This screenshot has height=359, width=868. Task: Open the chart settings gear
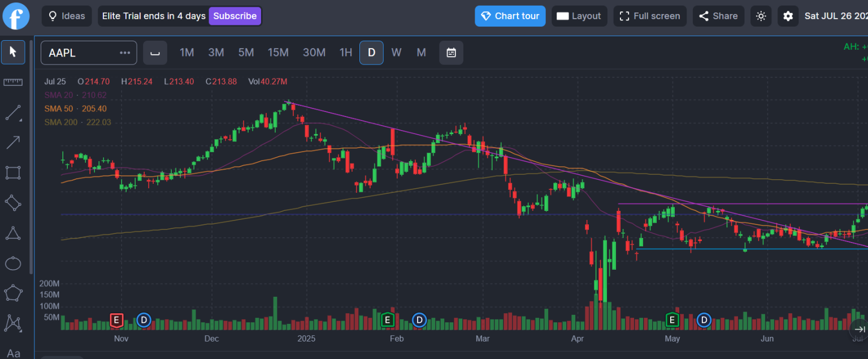coord(788,16)
